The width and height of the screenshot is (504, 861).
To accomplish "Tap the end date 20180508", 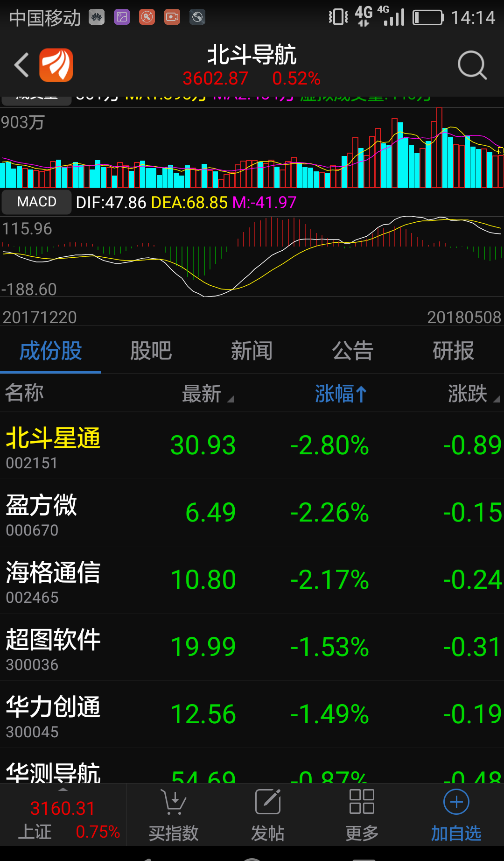I will tap(464, 318).
